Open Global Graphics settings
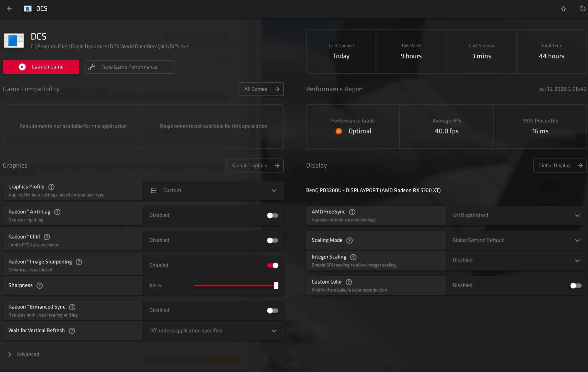The image size is (588, 372). [255, 165]
